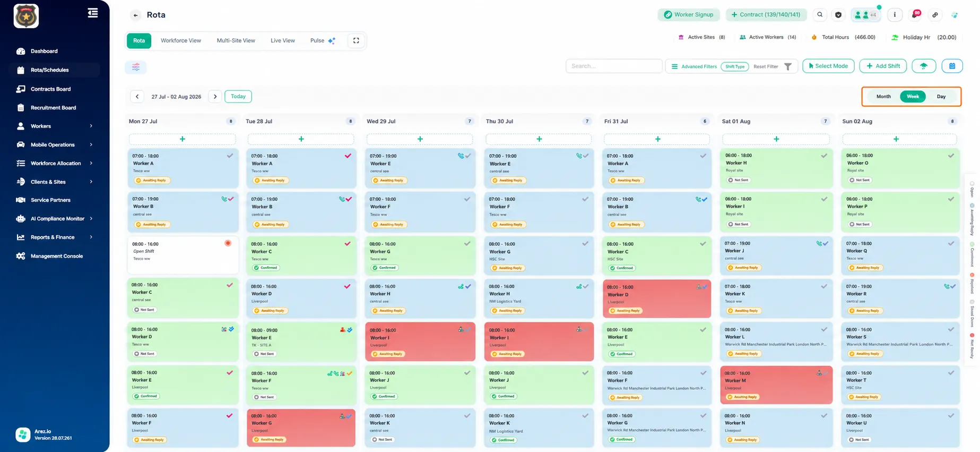Viewport: 980px width, 452px height.
Task: Switch calendar to Day view
Action: 941,97
